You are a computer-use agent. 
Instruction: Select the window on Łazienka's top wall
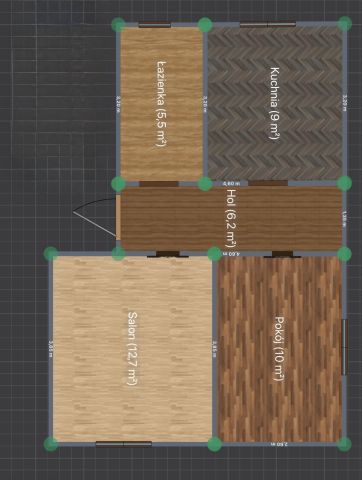[155, 25]
